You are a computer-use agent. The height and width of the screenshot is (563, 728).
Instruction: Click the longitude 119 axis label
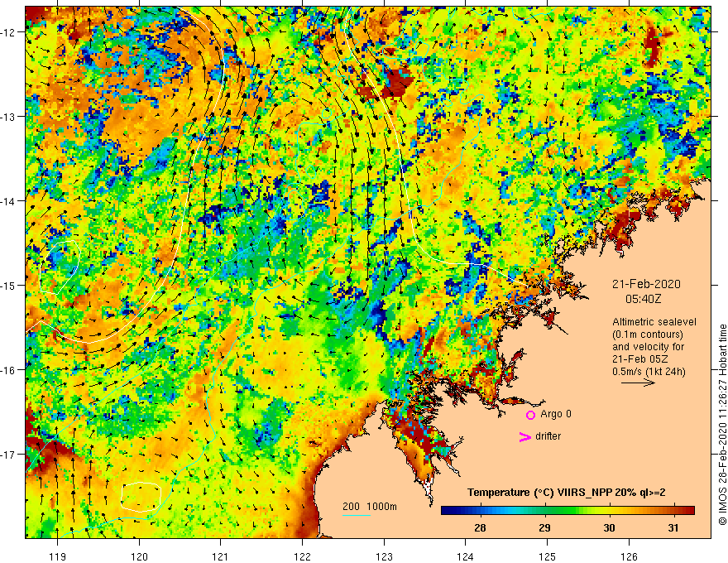58,556
